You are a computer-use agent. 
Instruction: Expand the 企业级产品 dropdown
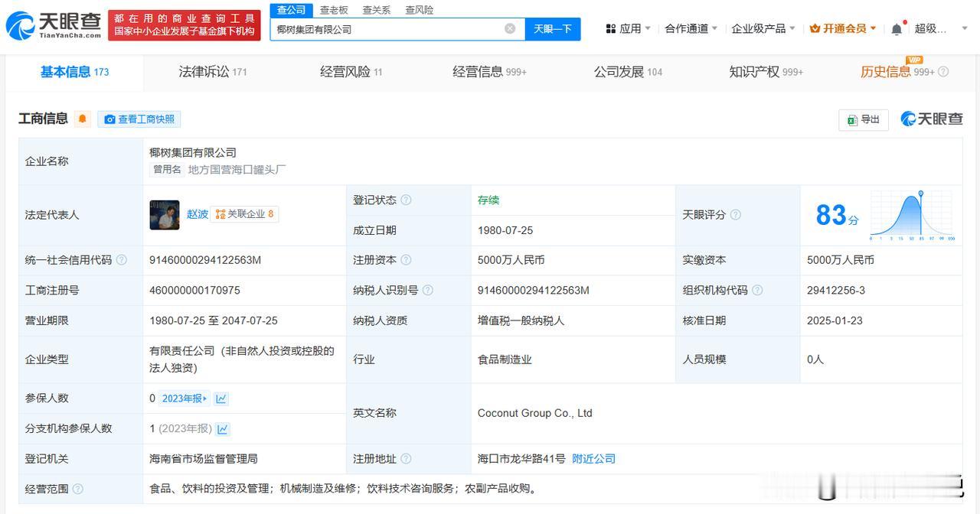[x=763, y=28]
